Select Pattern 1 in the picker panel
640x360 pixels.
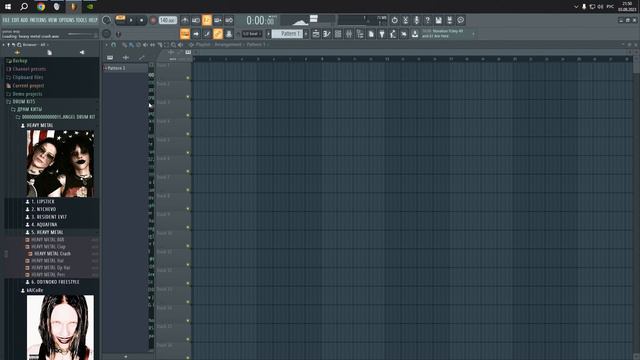pos(125,68)
